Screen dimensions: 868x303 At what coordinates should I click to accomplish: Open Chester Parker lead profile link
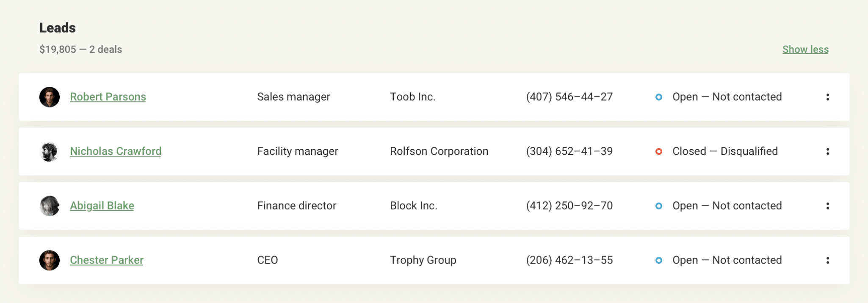(x=106, y=260)
